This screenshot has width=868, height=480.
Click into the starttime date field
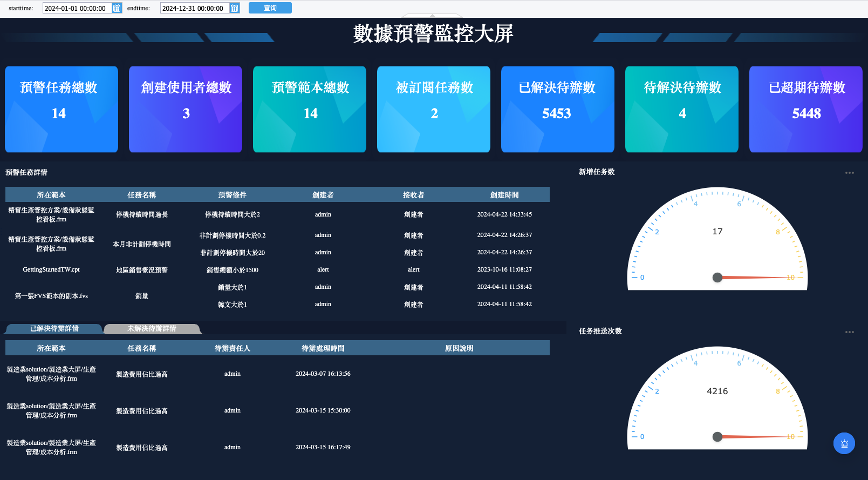tap(77, 8)
